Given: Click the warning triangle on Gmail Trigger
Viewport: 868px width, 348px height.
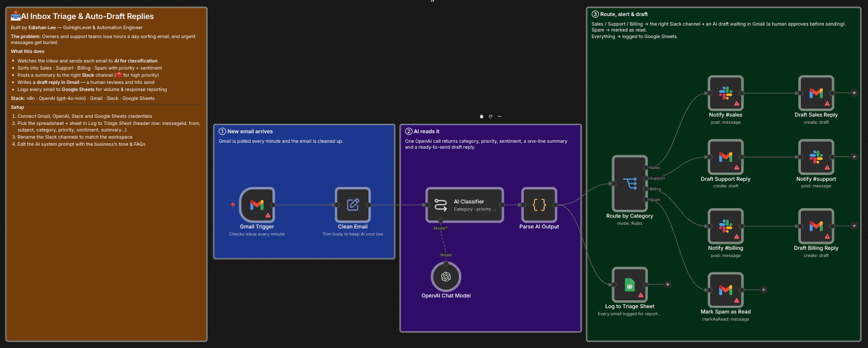Looking at the screenshot, I should coord(268,215).
